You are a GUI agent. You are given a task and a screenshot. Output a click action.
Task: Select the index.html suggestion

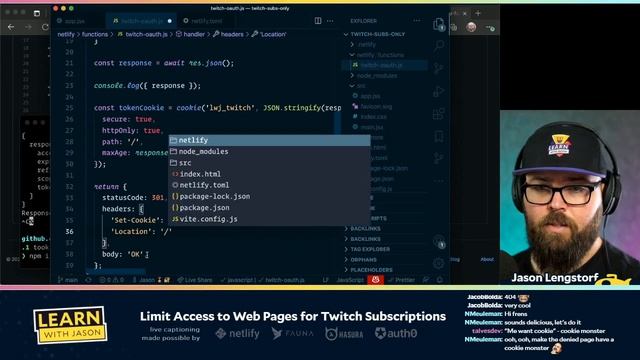(269, 174)
